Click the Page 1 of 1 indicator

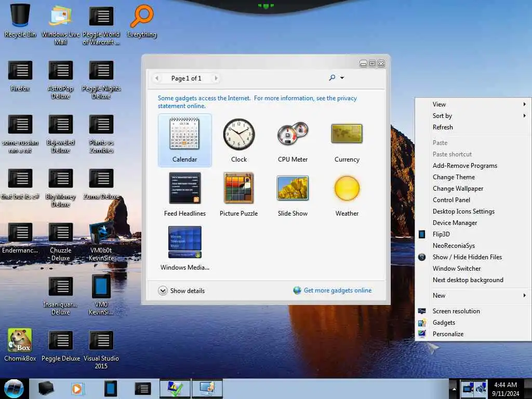(186, 78)
